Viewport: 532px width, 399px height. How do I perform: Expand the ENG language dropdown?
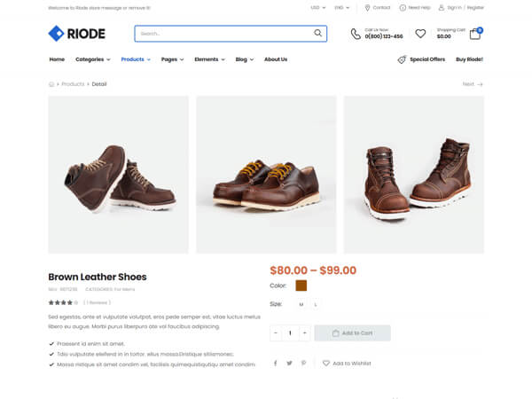(x=342, y=7)
